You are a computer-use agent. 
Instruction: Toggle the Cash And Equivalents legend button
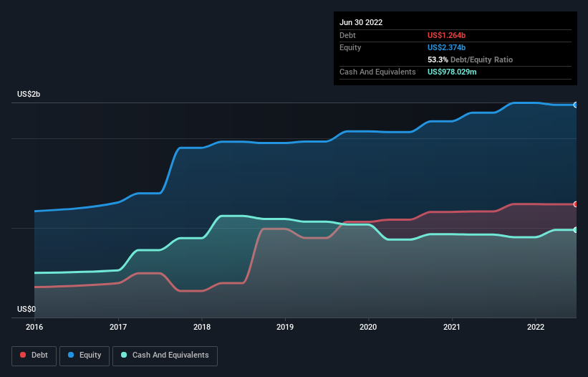(x=165, y=355)
